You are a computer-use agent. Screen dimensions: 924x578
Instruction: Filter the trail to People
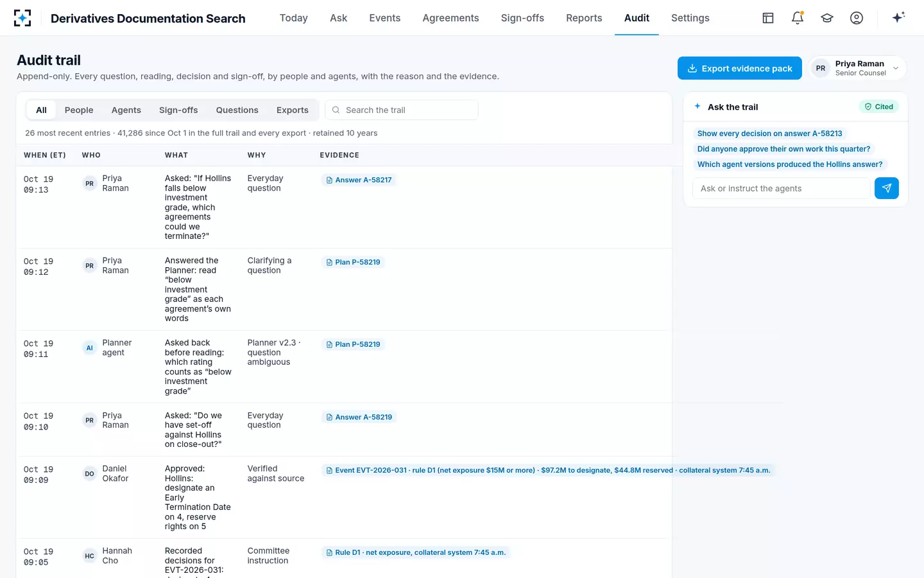(79, 110)
